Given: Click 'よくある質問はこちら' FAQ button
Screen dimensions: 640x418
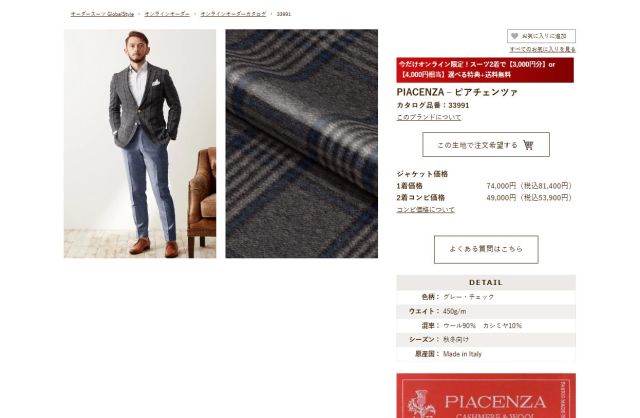Looking at the screenshot, I should (x=486, y=249).
